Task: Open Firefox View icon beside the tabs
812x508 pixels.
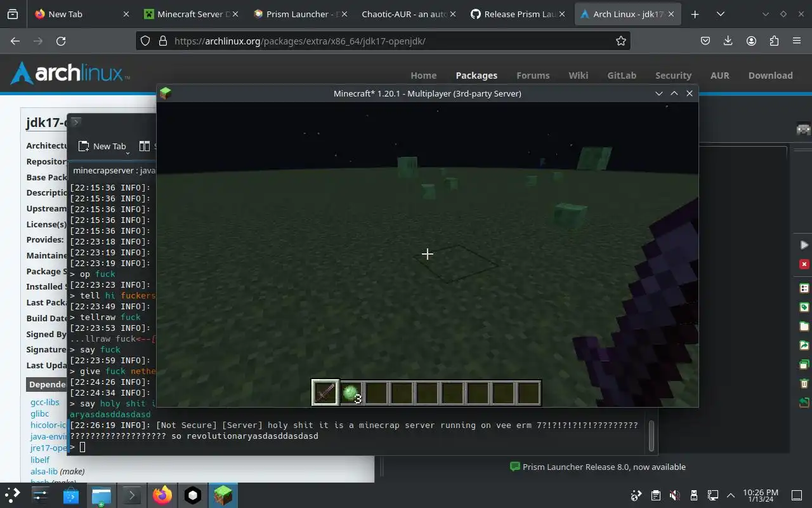Action: (13, 14)
